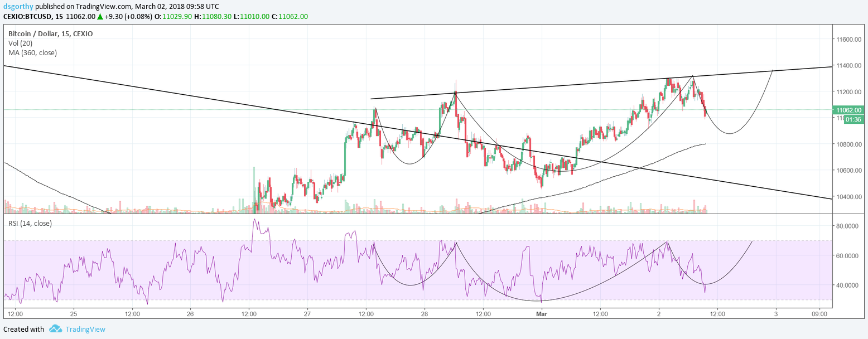Click the 12:00 label before the 25 date
Viewport: 868px width, 339px height.
coord(15,313)
